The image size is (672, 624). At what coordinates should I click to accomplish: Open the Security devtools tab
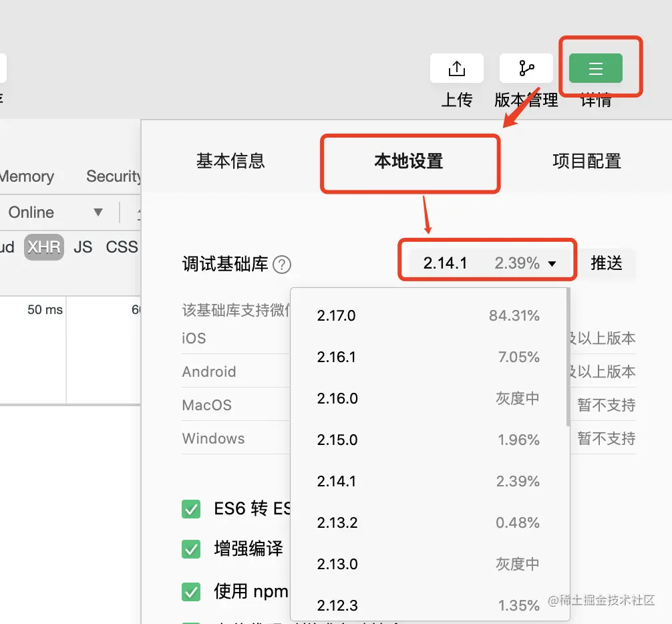coord(113,176)
